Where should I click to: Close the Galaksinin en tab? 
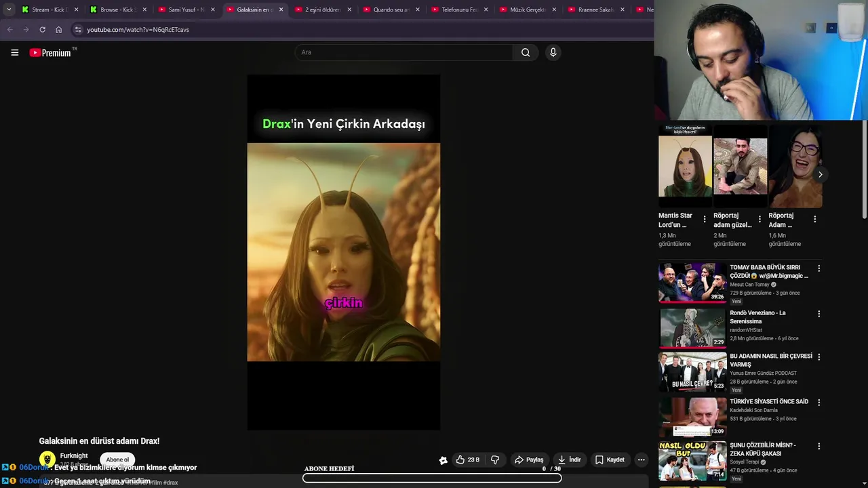click(281, 9)
